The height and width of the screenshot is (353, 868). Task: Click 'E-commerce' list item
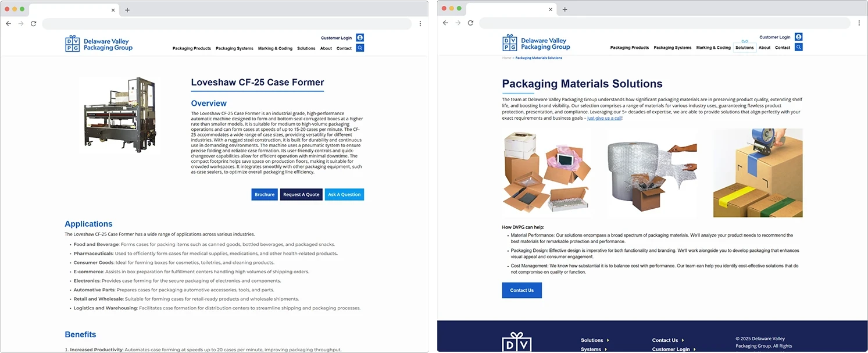[191, 272]
